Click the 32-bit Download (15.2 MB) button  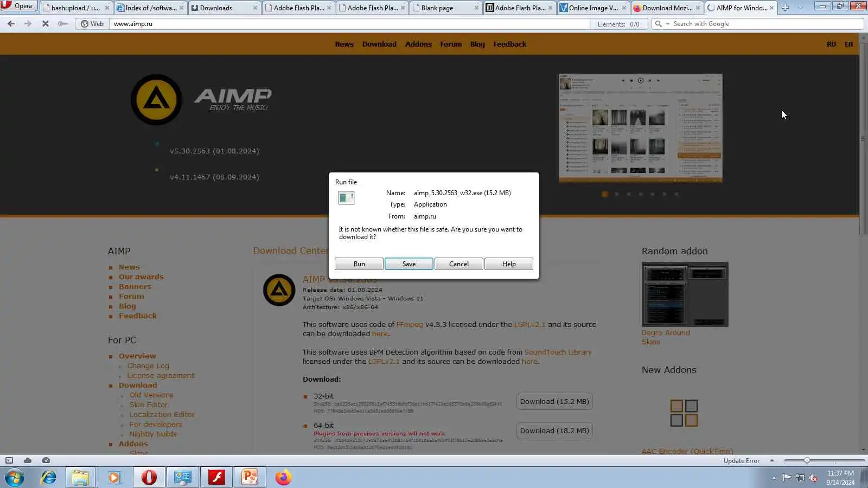[x=554, y=402]
